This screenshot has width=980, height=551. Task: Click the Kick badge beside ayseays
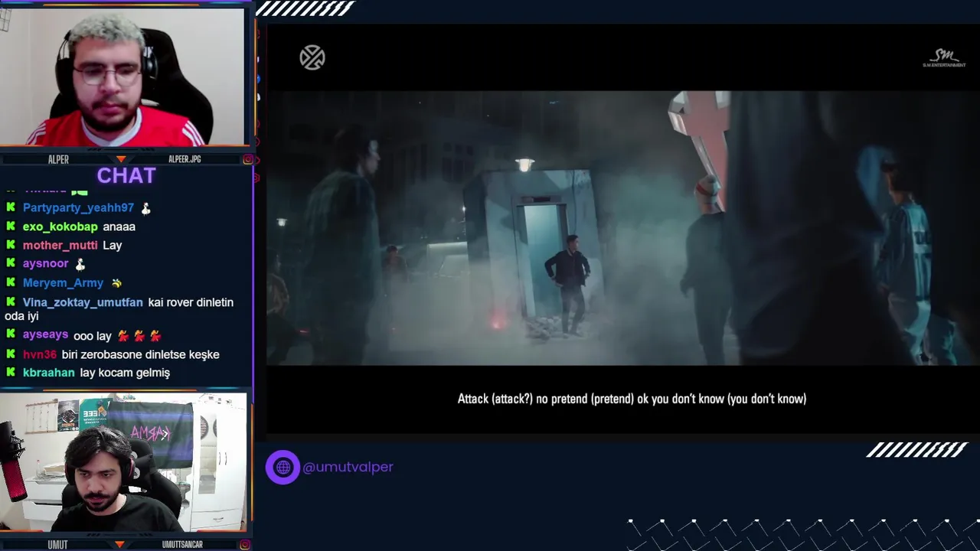11,335
